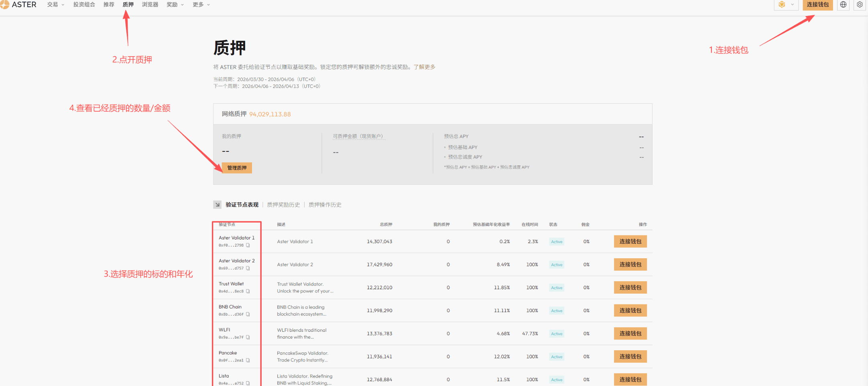
Task: Collapse the arrow icon beside 验证节点表现
Action: (217, 204)
